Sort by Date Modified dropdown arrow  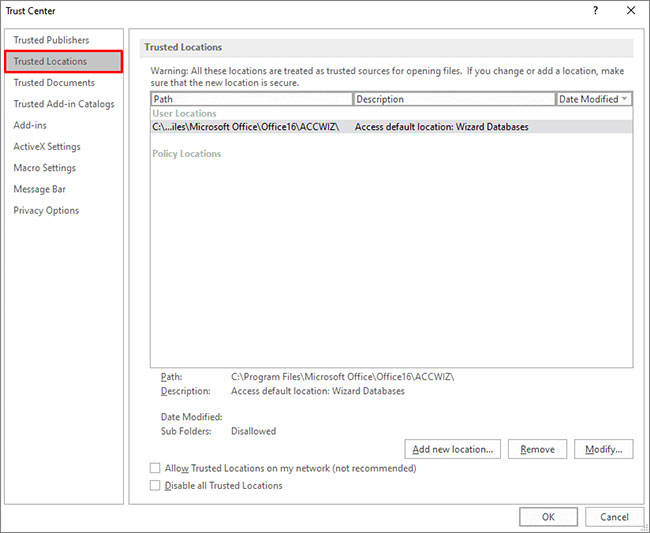tap(625, 99)
